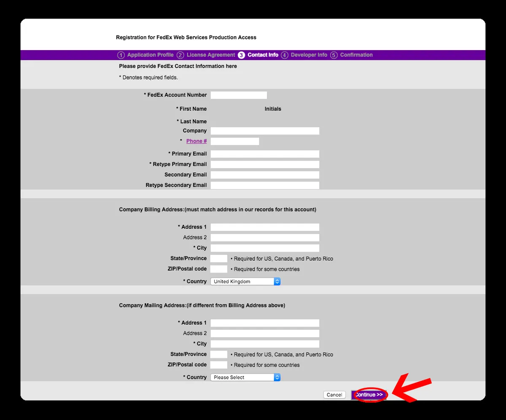
Task: Focus the mailing Address 2 field
Action: coord(265,334)
